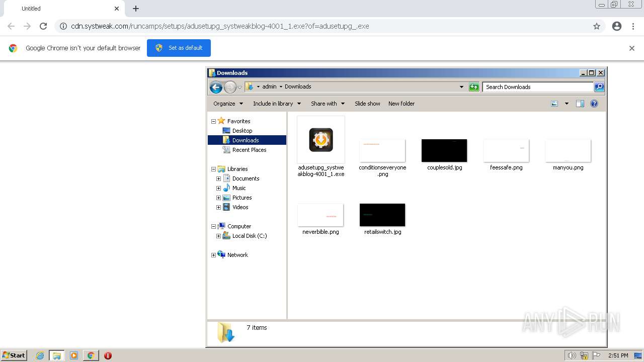Viewport: 644px width, 362px height.
Task: Select the Videos library
Action: (x=240, y=207)
